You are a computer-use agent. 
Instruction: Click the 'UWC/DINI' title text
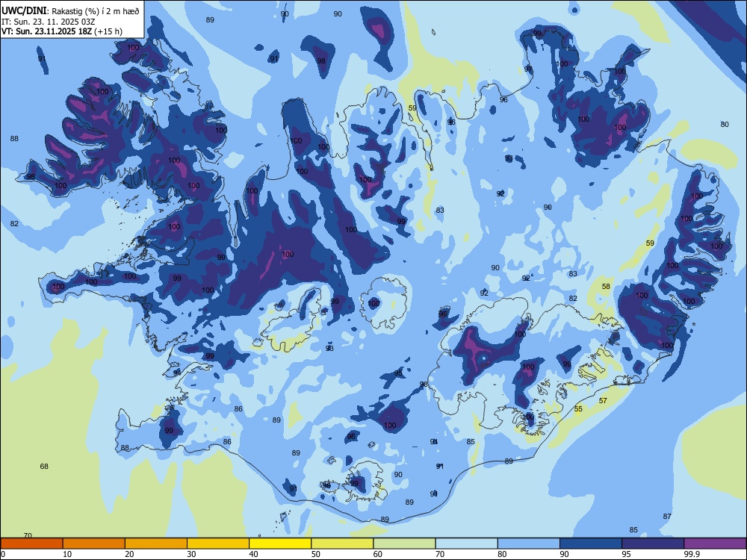click(x=24, y=11)
